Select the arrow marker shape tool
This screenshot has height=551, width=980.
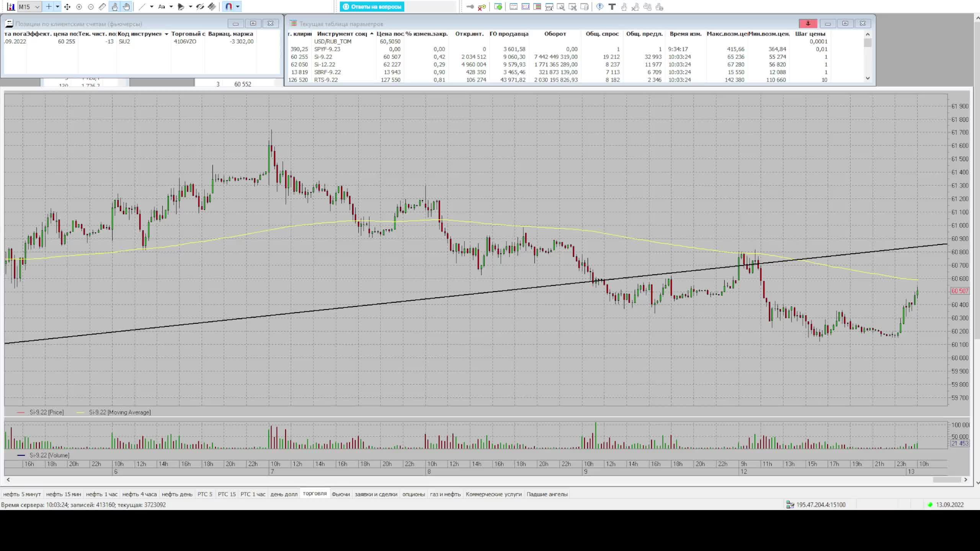coord(181,7)
